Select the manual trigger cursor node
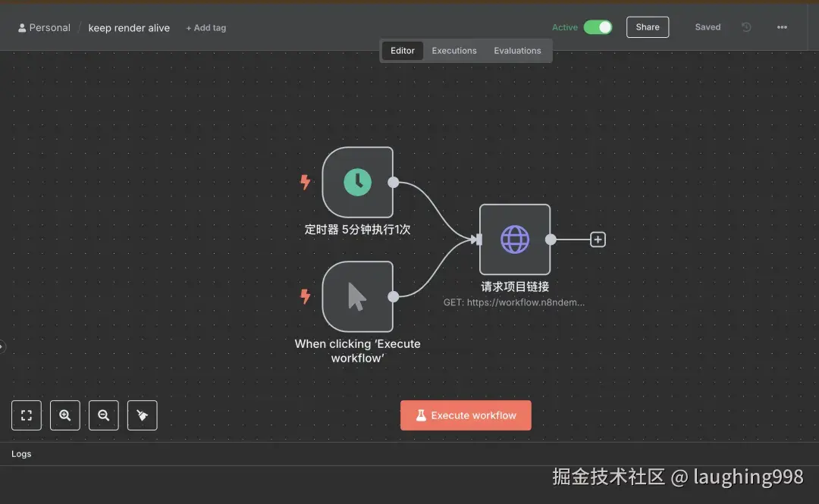 pos(357,296)
